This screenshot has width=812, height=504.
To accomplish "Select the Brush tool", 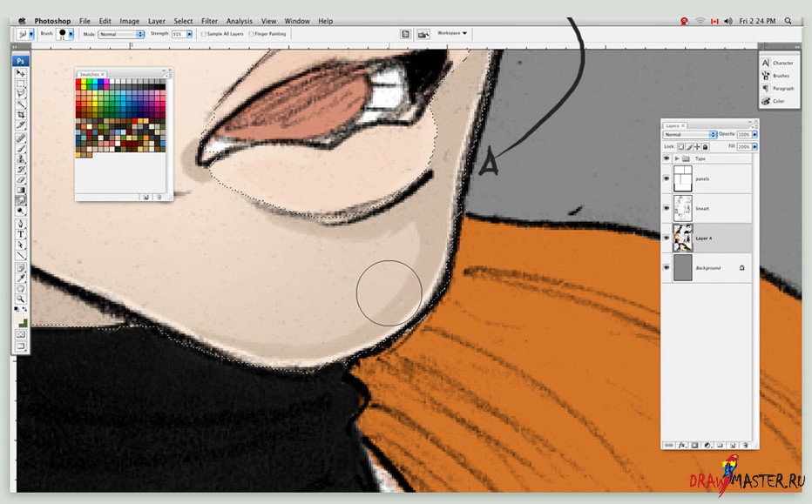I will [x=21, y=149].
